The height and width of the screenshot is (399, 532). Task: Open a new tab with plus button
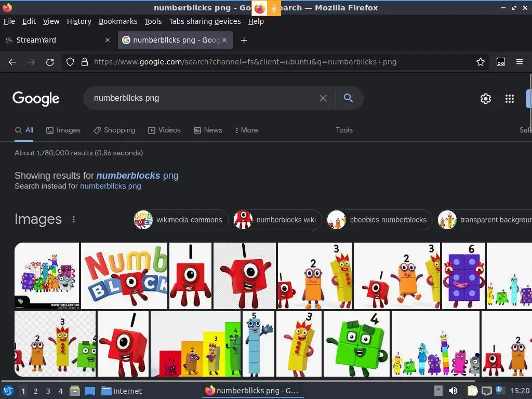pos(244,41)
